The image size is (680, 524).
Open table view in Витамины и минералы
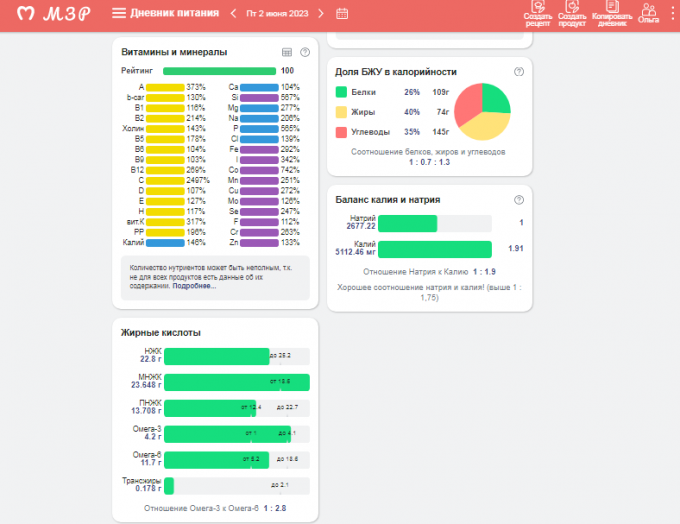pyautogui.click(x=286, y=52)
